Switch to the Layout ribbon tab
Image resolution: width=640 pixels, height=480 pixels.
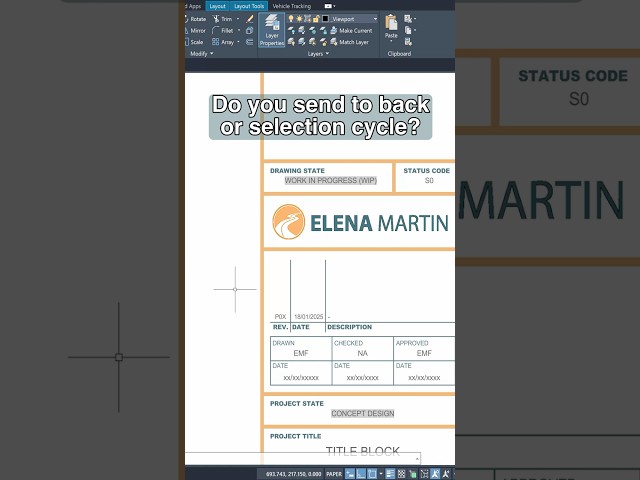(218, 6)
